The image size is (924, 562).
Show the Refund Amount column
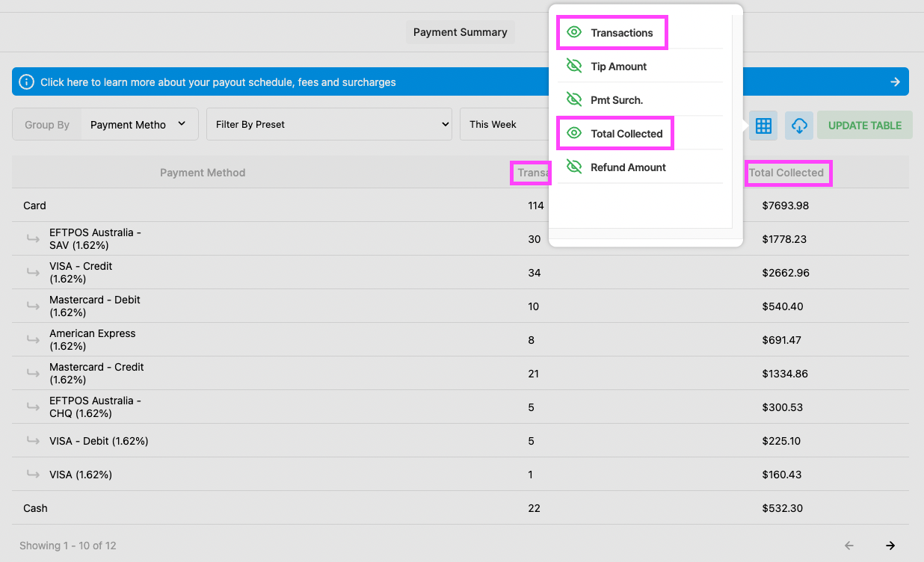[x=574, y=167]
